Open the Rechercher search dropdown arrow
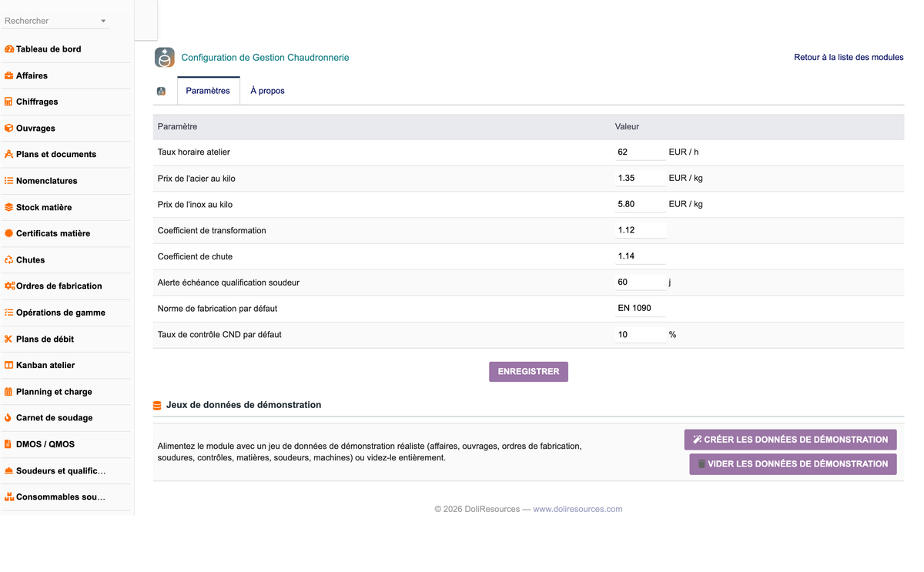This screenshot has width=924, height=572. pyautogui.click(x=104, y=21)
